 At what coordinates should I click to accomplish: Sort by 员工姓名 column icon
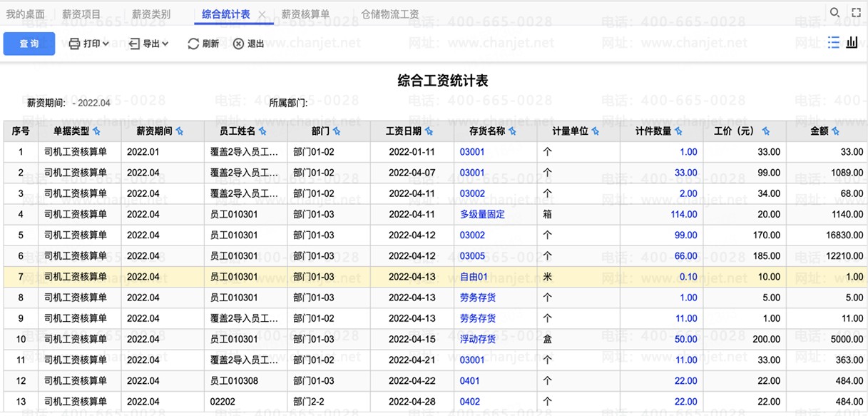coord(262,132)
